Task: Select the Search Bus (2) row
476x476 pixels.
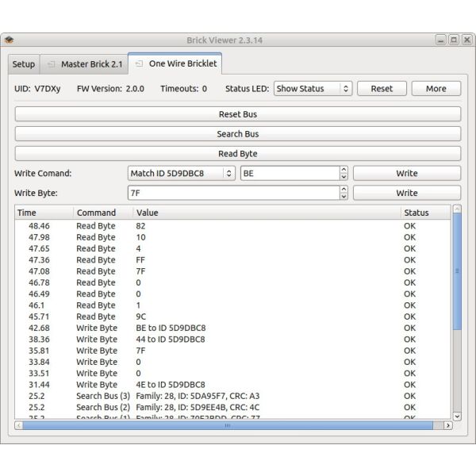Action: point(232,407)
